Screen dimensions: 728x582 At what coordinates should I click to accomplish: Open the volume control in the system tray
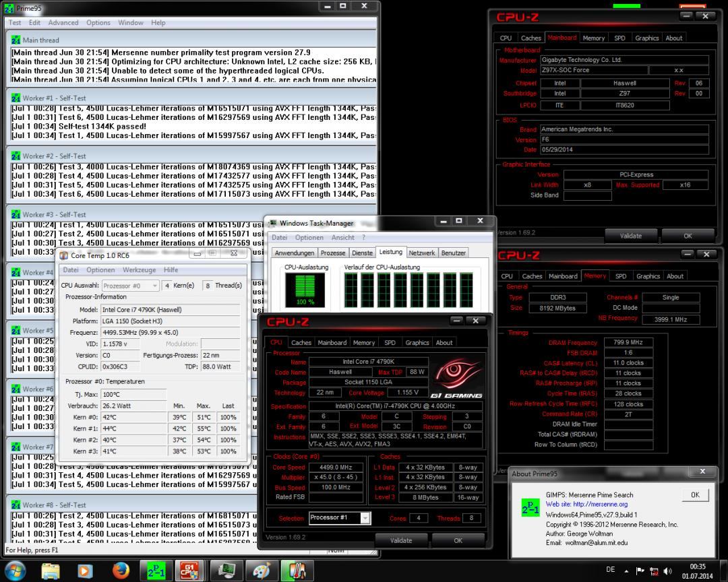pos(667,571)
